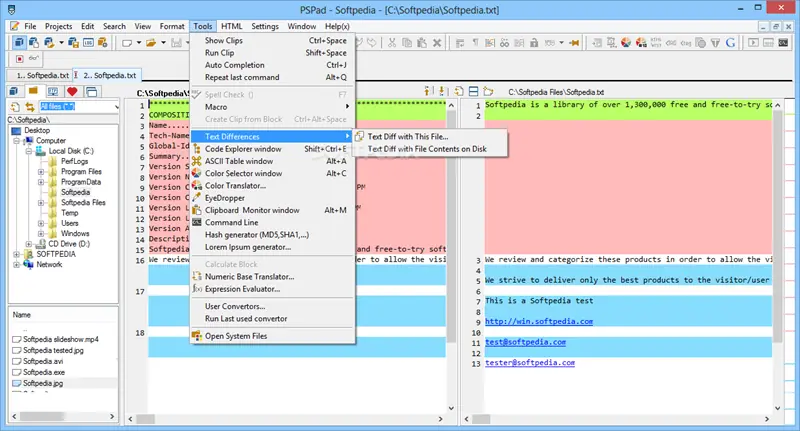
Task: Click the Delete X icon in the toolbar
Action: [437, 43]
